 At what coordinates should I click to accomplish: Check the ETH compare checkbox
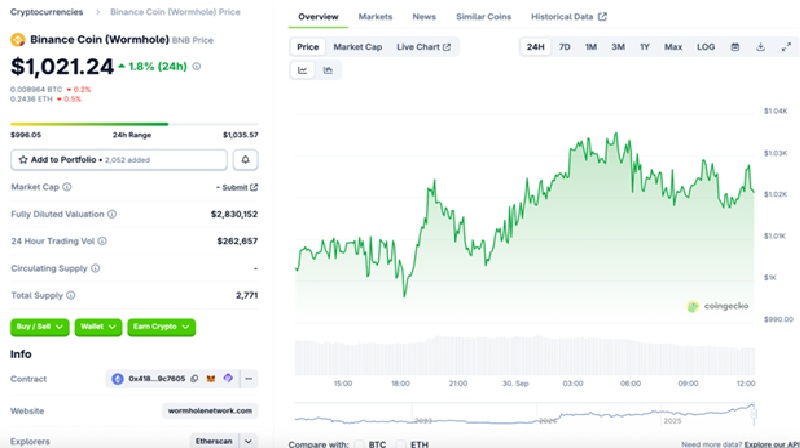tap(401, 443)
